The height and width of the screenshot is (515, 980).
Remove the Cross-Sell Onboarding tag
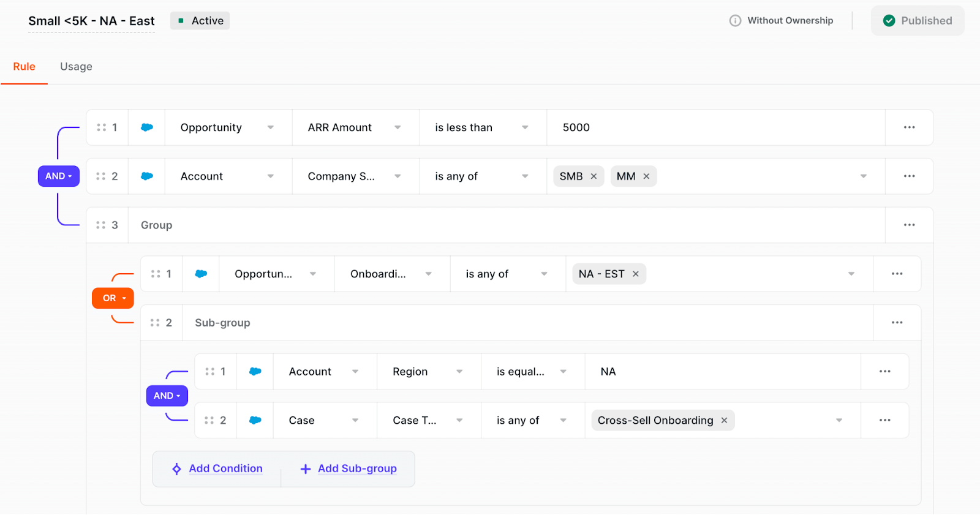click(x=724, y=420)
